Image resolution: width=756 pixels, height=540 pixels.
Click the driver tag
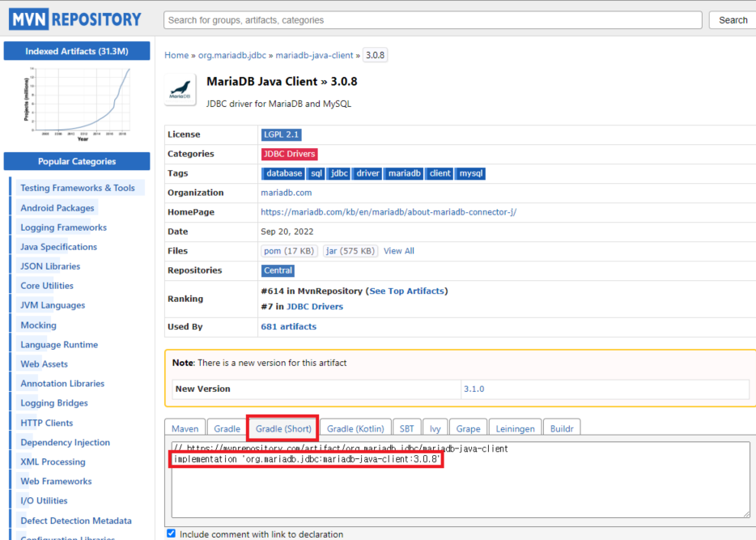click(367, 173)
